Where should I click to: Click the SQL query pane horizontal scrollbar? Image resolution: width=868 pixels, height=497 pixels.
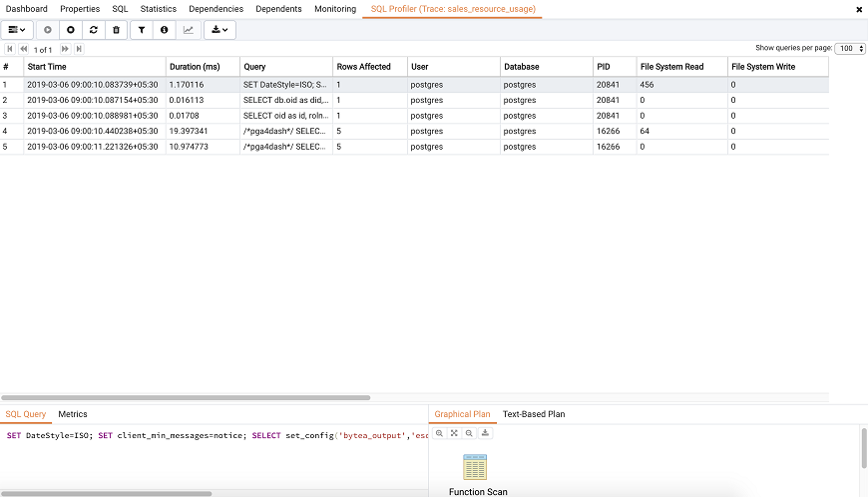[107, 493]
